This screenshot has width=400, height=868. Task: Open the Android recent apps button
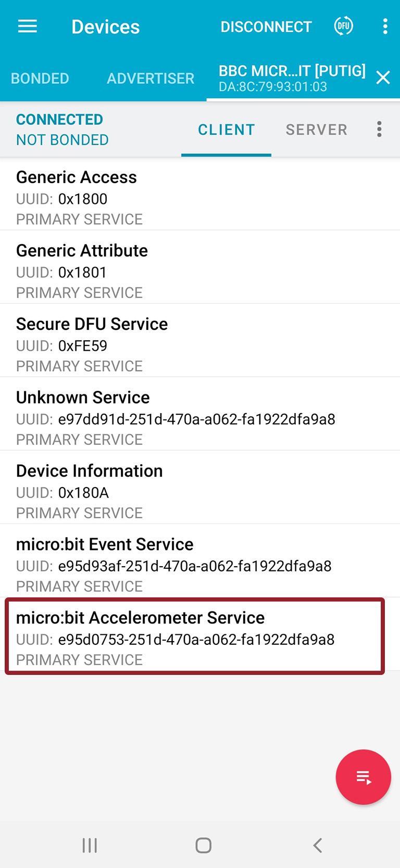90,846
